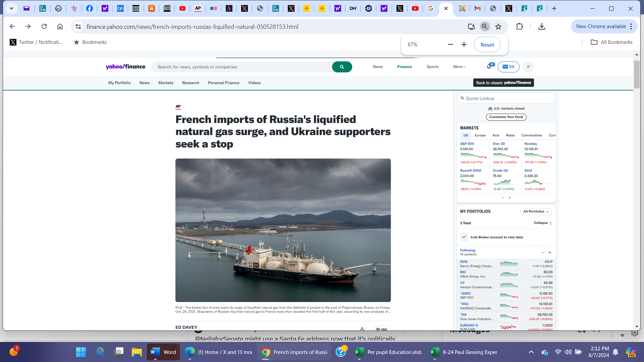Increase zoom with the plus button

point(464,45)
